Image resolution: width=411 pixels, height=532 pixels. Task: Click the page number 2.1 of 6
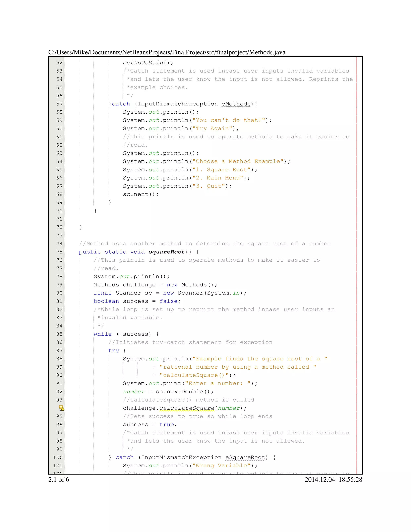(59, 479)
